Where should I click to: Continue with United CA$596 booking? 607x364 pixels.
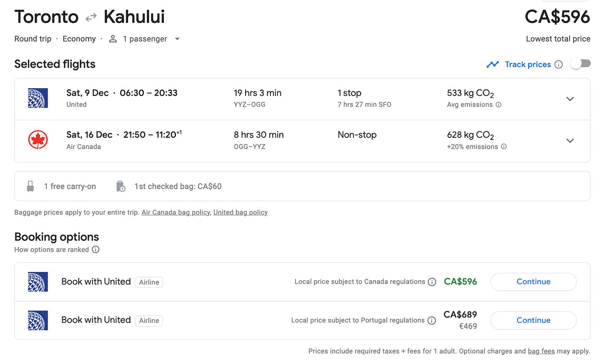(533, 282)
